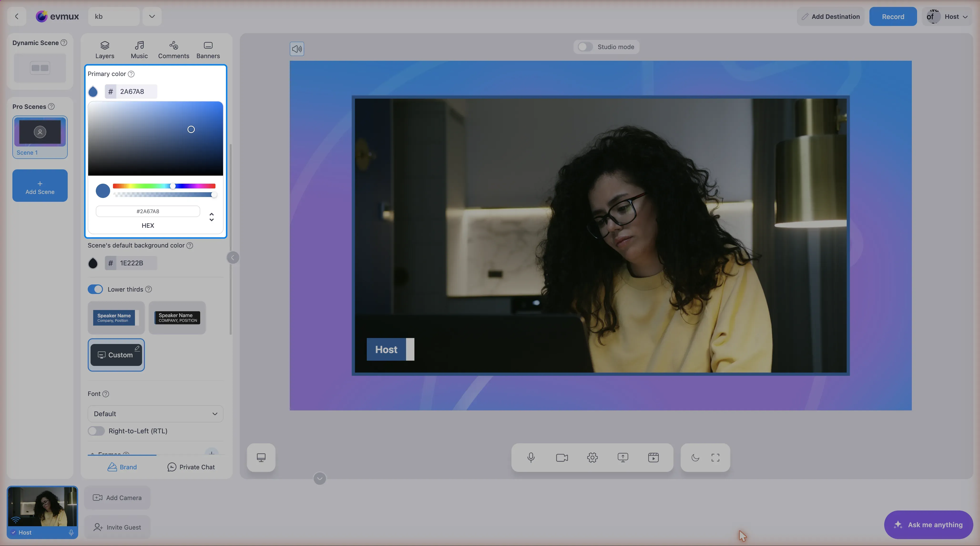Click the Add Scene button
Viewport: 980px width, 546px height.
[40, 186]
